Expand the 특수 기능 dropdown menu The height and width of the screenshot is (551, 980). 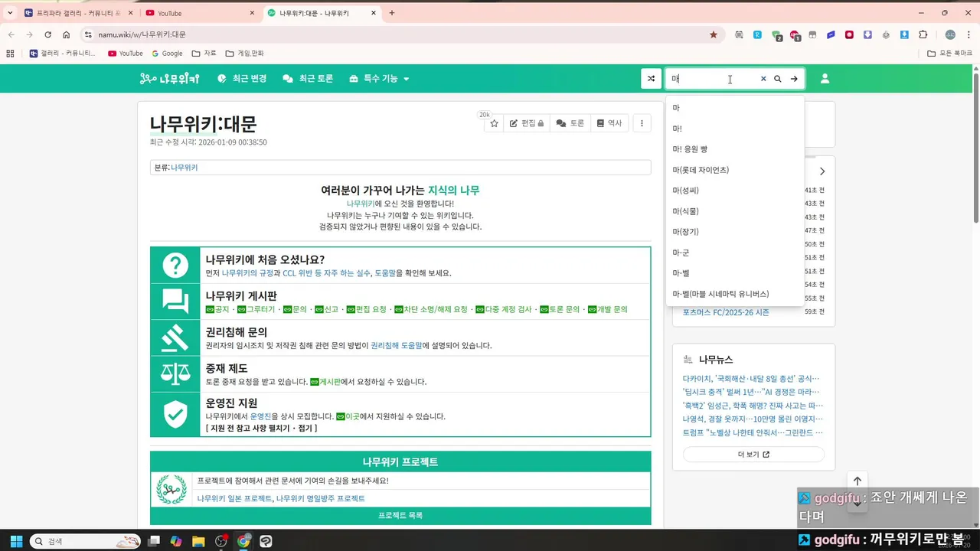tap(379, 79)
